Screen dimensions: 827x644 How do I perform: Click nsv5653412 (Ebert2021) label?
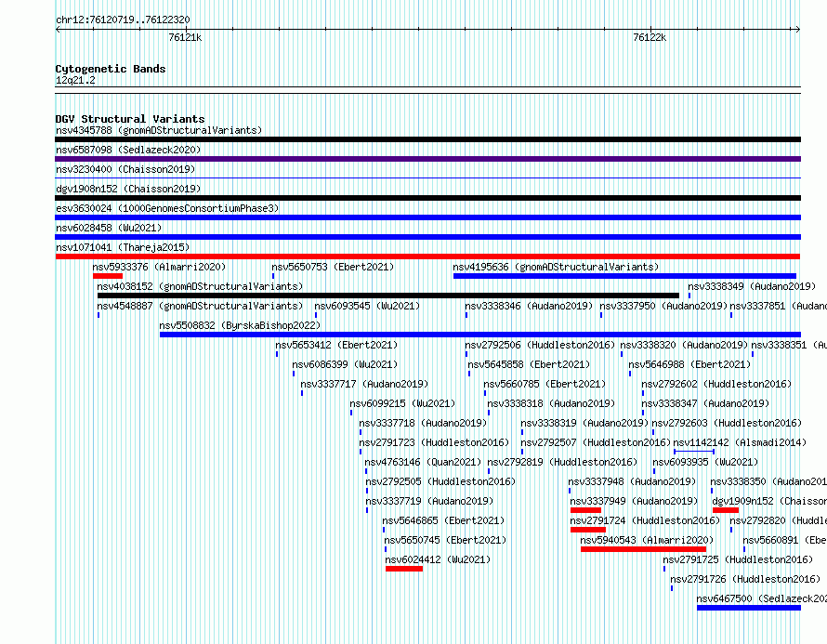[336, 345]
